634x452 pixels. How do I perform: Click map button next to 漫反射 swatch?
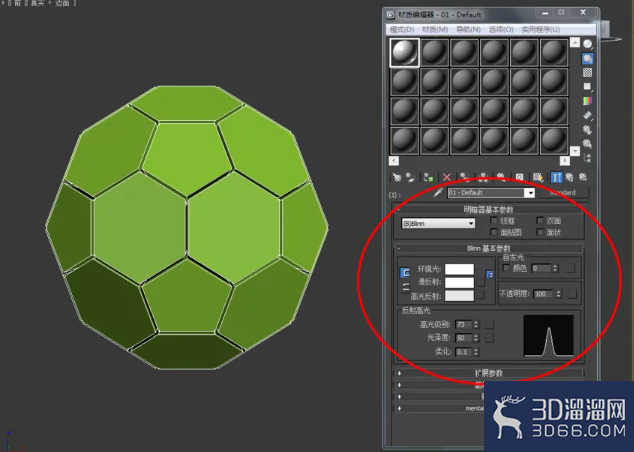click(480, 282)
